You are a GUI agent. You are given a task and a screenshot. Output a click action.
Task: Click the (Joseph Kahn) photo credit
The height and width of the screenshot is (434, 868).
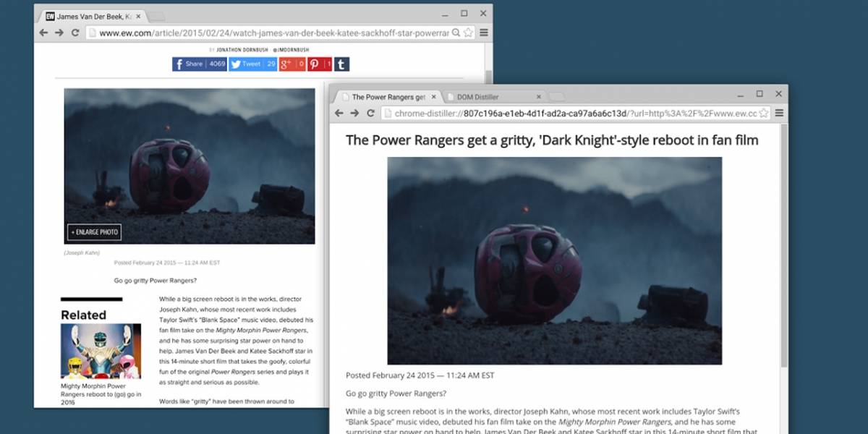pyautogui.click(x=82, y=252)
